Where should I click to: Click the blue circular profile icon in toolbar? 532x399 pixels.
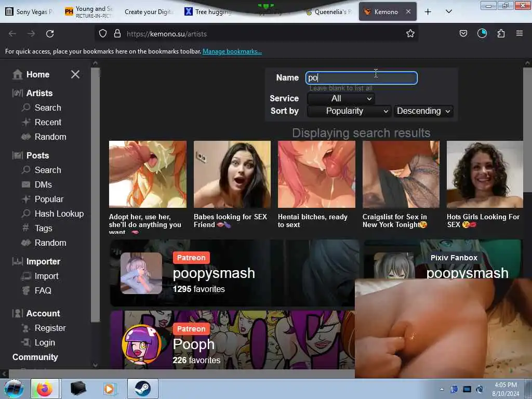click(x=482, y=33)
